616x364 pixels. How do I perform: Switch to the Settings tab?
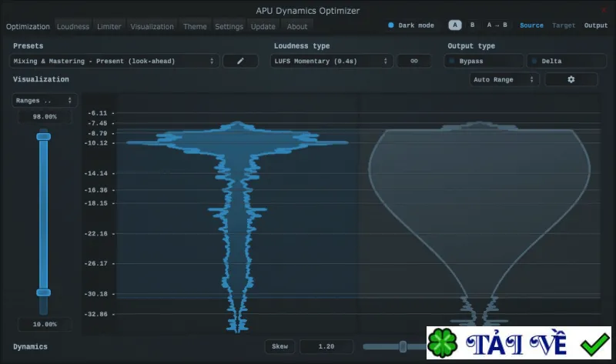[229, 27]
